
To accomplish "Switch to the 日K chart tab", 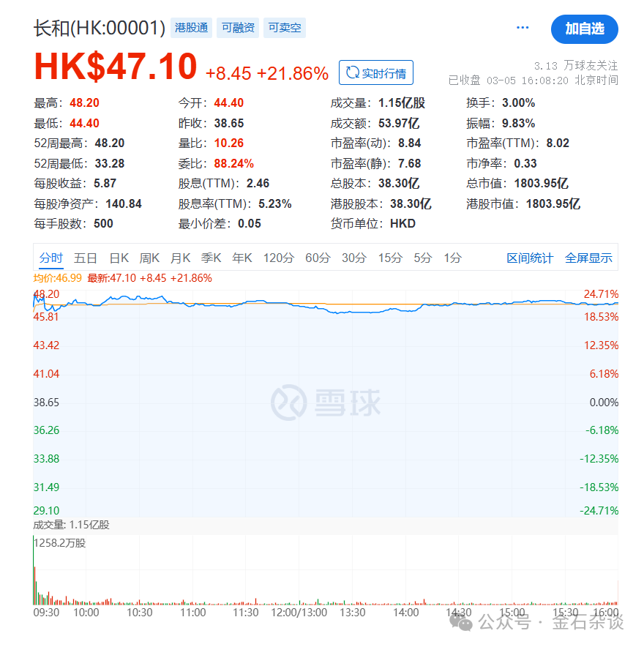I will click(119, 258).
